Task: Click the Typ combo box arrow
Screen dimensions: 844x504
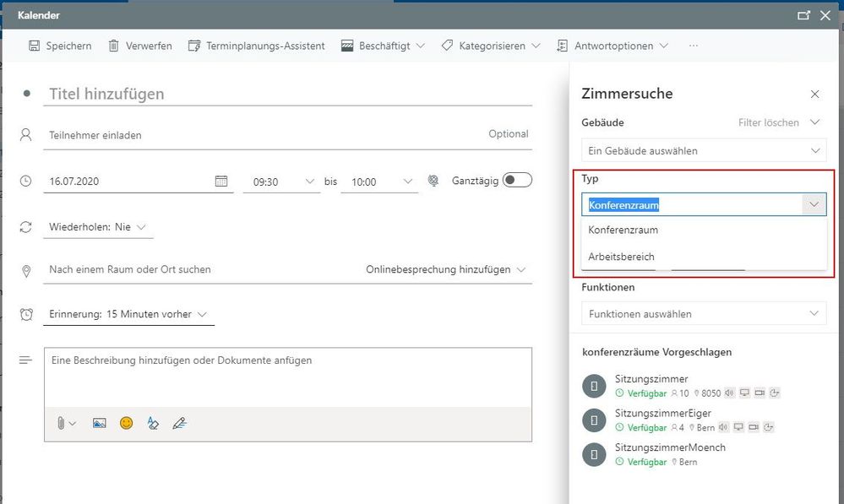Action: (814, 204)
